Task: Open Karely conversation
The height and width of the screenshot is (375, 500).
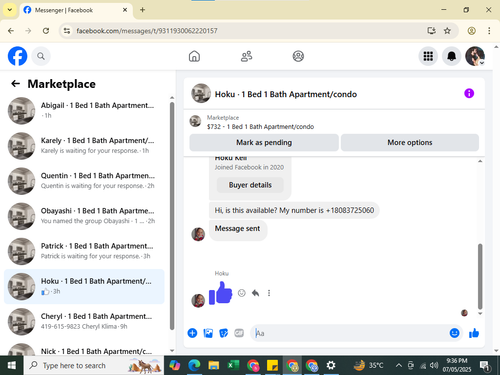Action: coord(84,146)
